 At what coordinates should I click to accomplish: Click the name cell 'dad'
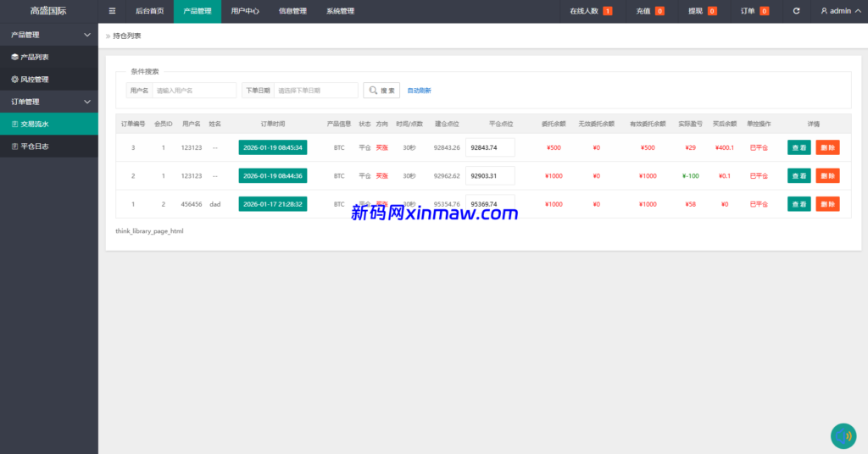pos(214,204)
